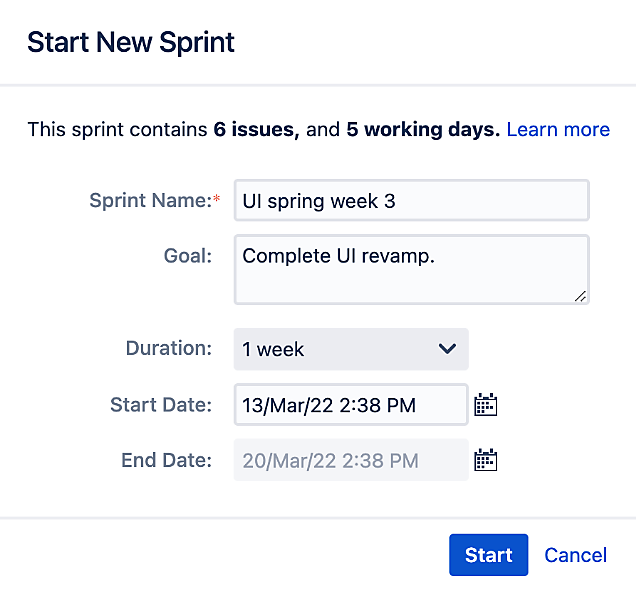Image resolution: width=636 pixels, height=589 pixels.
Task: Open the End Date calendar picker icon
Action: pyautogui.click(x=486, y=460)
